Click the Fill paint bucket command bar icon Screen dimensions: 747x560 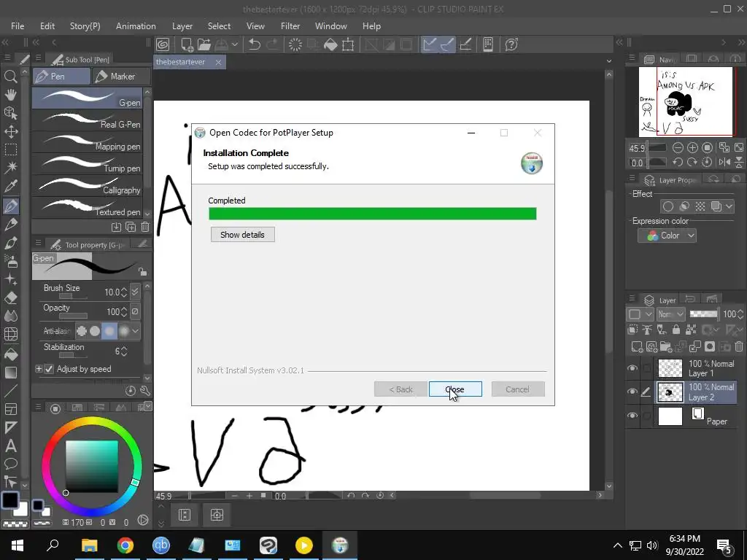(x=330, y=44)
